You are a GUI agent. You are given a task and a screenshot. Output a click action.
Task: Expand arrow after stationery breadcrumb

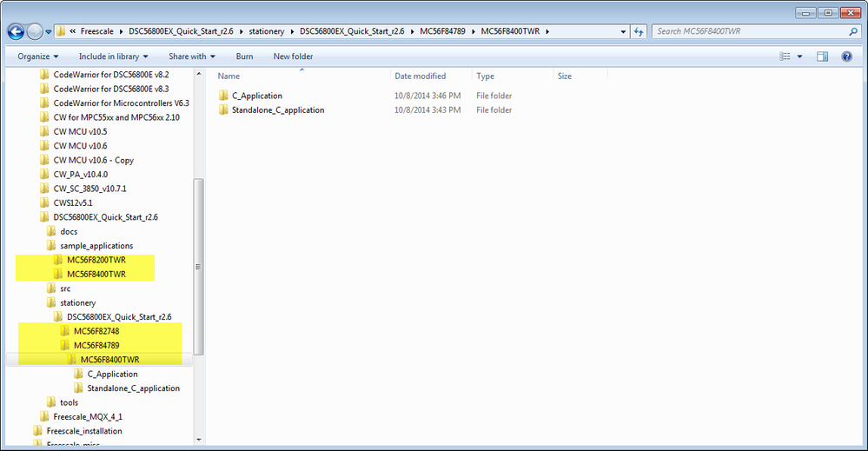tap(292, 31)
